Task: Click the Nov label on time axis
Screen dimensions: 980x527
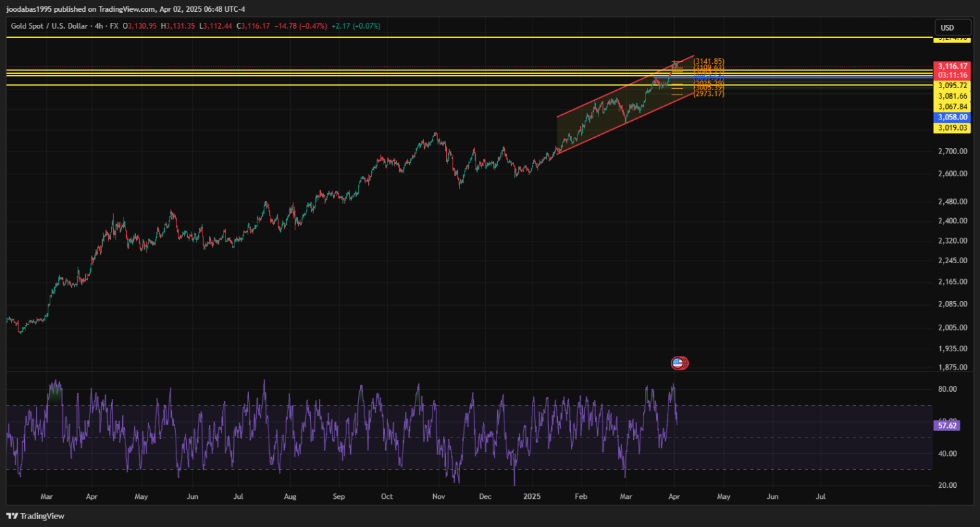Action: (x=438, y=496)
